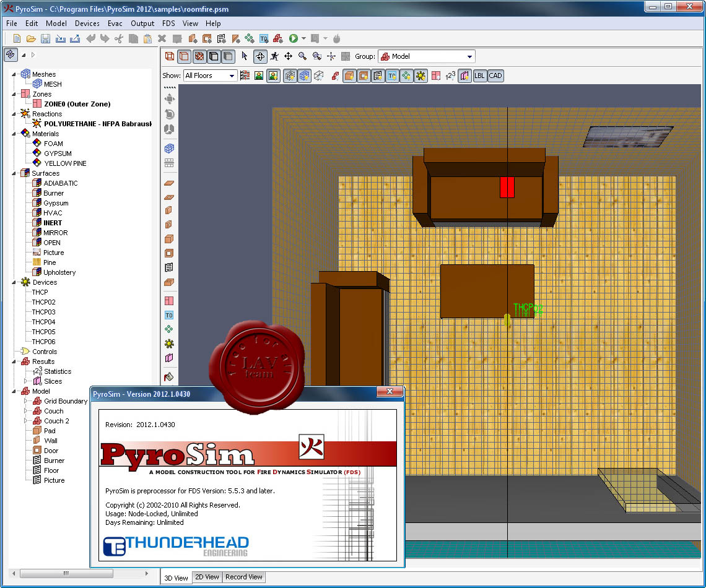
Task: Expand the Grid Boundary tree node
Action: pyautogui.click(x=25, y=401)
